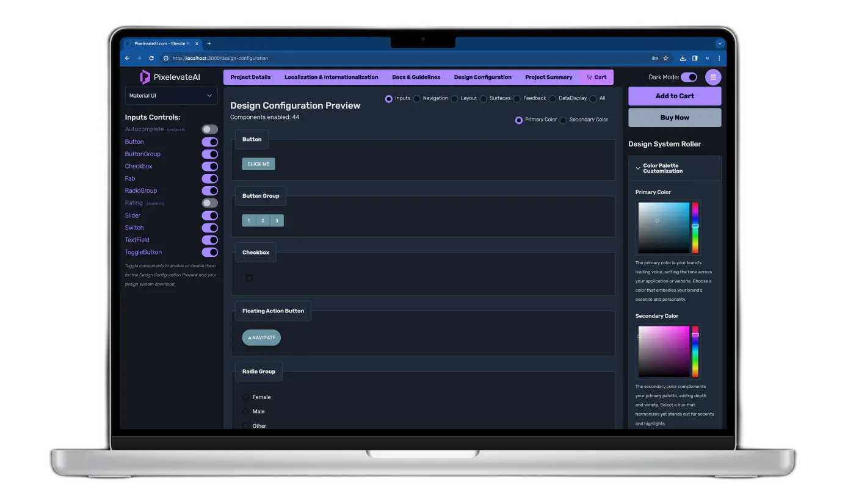Select the Layout category radio

point(454,99)
